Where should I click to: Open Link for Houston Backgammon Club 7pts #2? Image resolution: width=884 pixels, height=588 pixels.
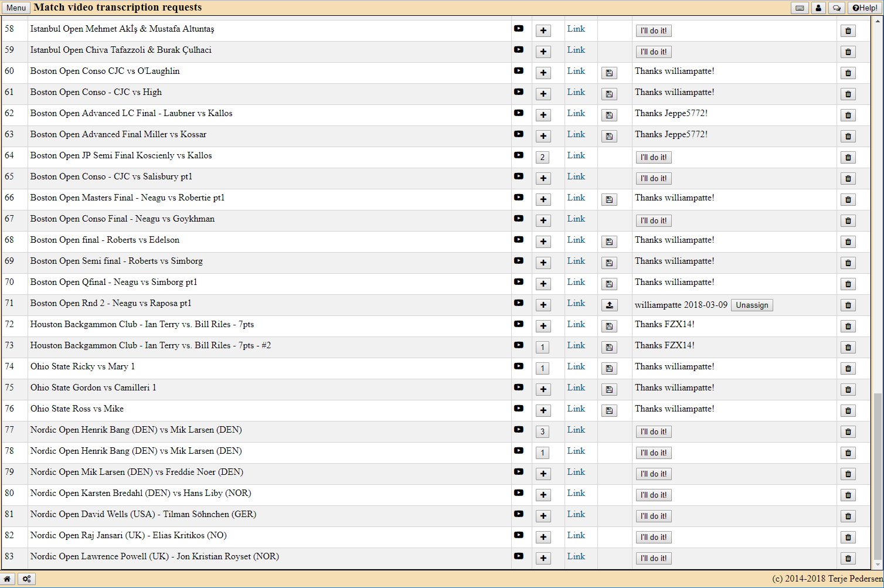tap(576, 345)
